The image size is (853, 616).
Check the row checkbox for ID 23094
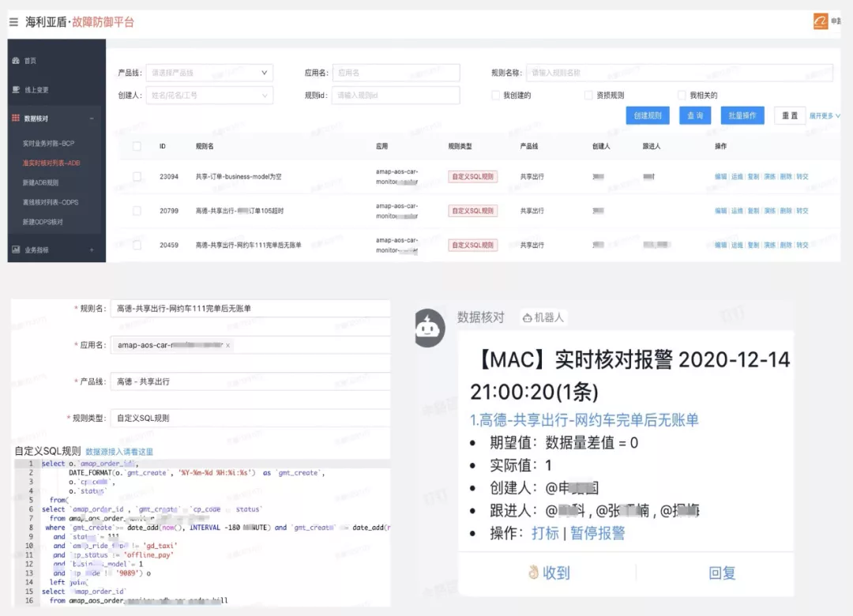[x=137, y=176]
